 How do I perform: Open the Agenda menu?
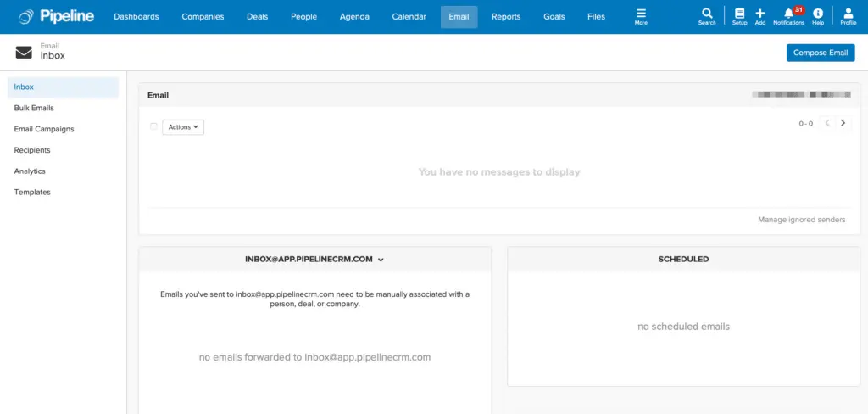coord(354,17)
